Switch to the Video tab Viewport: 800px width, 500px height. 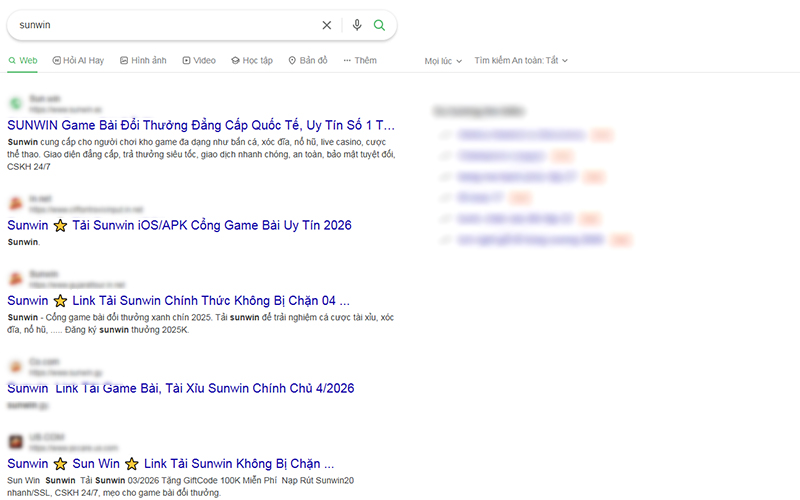coord(199,60)
